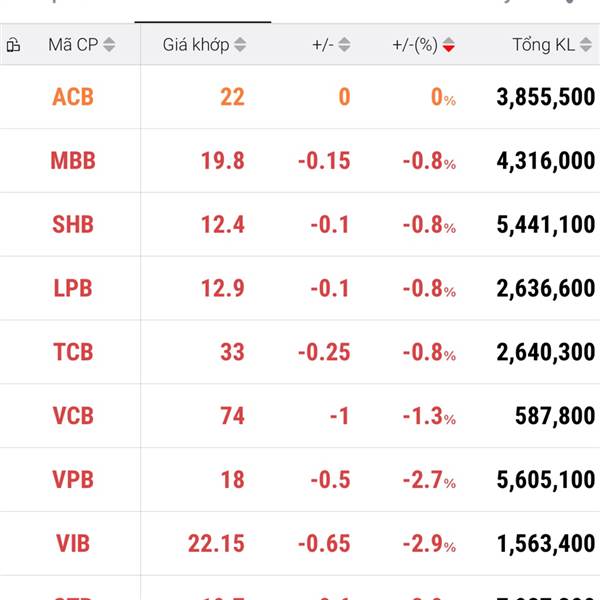Click VPB percent change -2.7%
The width and height of the screenshot is (600, 600).
pyautogui.click(x=429, y=480)
